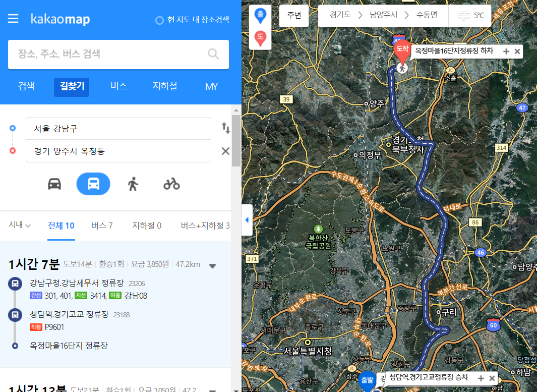537x392 pixels.
Task: Click 청담역.경기고교 정류장 stop name
Action: pyautogui.click(x=69, y=314)
